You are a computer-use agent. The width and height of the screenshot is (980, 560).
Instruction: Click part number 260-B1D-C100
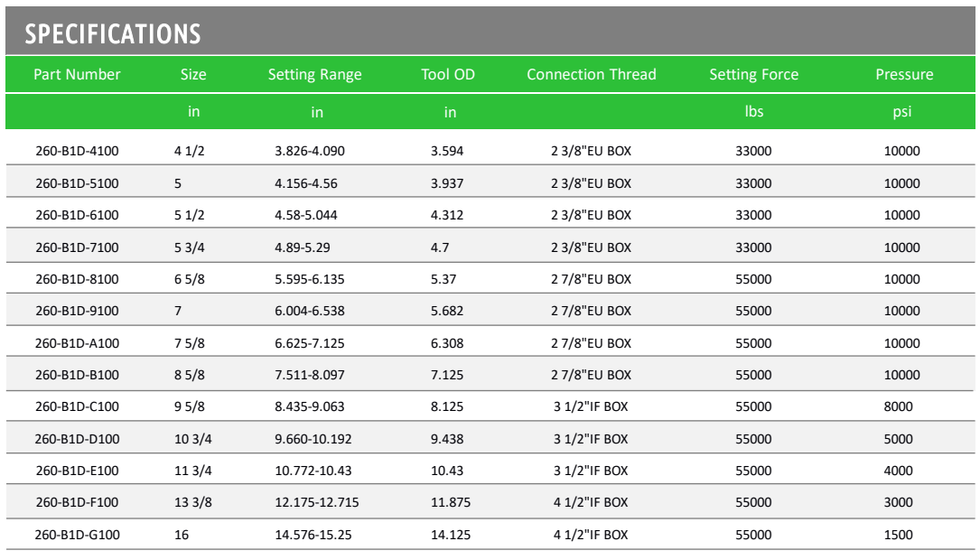[x=77, y=406]
